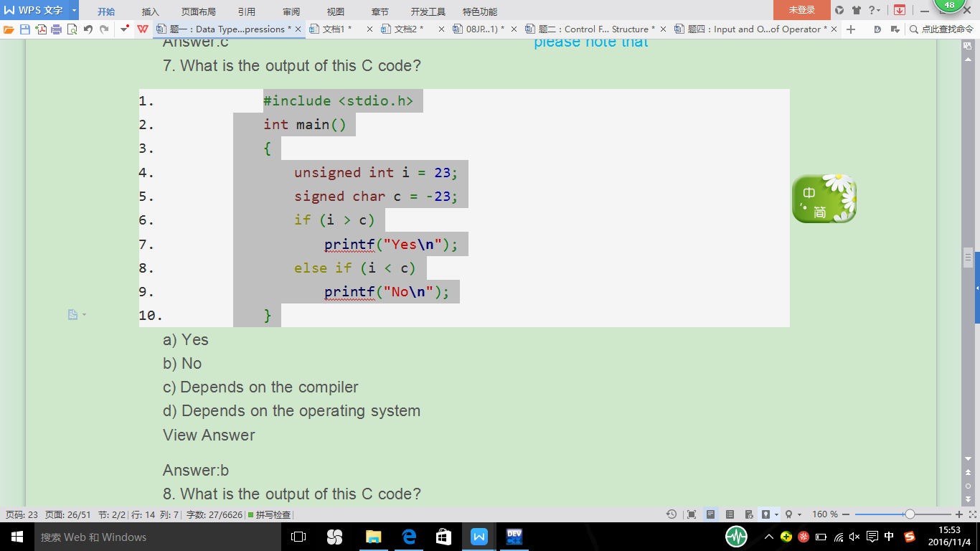The width and height of the screenshot is (980, 551).
Task: Toggle the spell check indicator in status bar
Action: [270, 514]
